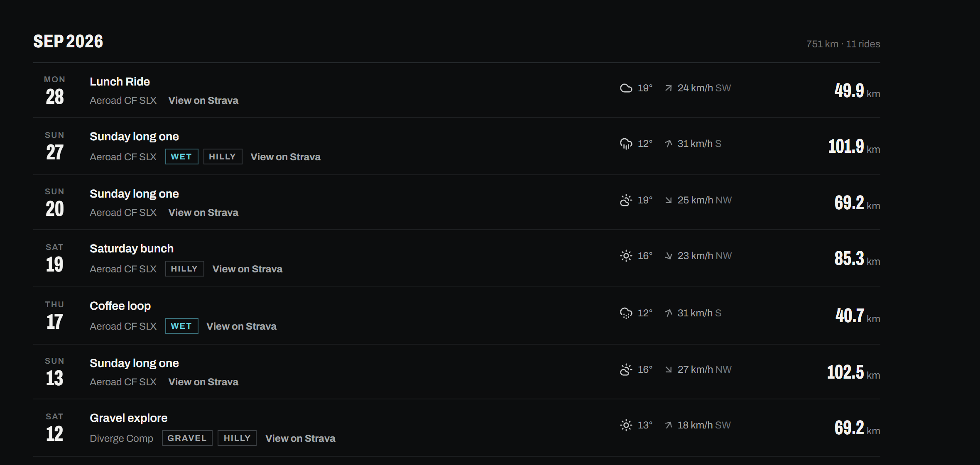Click the wind arrow beside 18 km/h SW
Viewport: 980px width, 465px height.
668,425
